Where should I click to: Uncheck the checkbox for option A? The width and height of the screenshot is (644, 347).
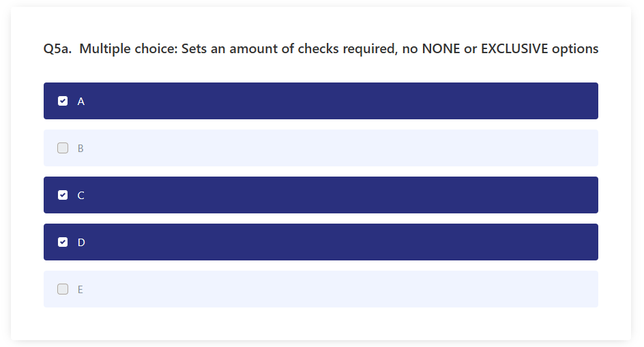pyautogui.click(x=63, y=101)
